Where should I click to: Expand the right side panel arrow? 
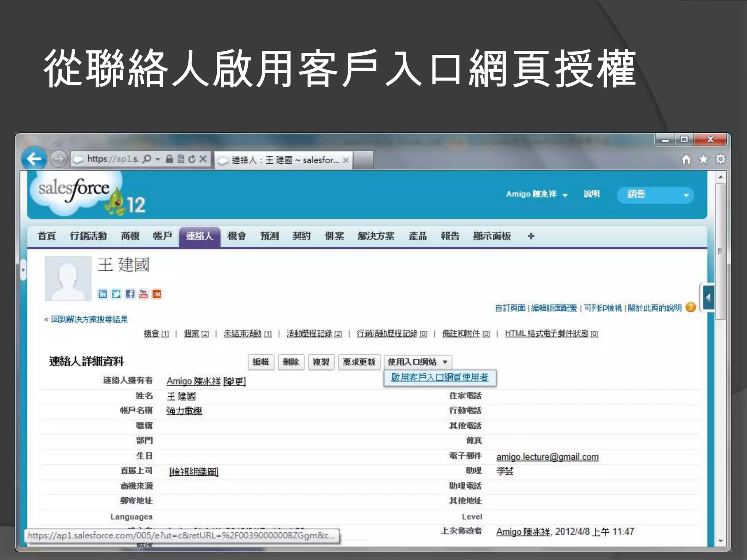708,297
